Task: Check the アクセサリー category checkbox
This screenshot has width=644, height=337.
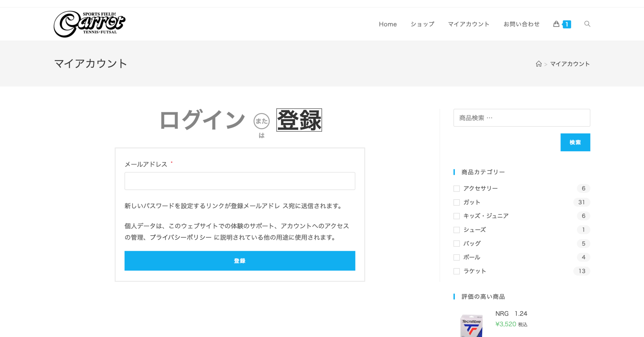Action: pyautogui.click(x=457, y=188)
